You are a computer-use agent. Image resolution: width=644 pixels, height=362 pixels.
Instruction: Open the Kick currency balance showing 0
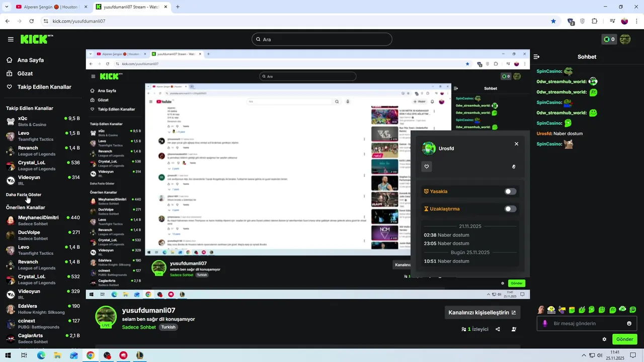coord(609,39)
